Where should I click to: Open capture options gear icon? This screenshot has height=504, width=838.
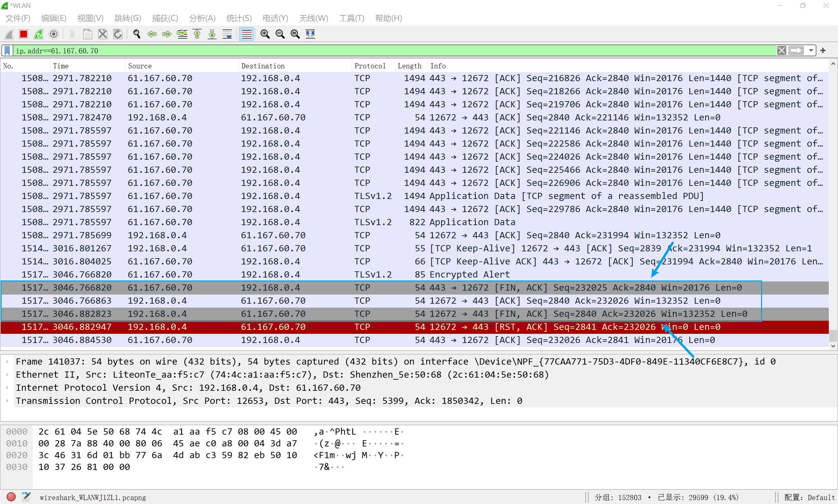54,34
